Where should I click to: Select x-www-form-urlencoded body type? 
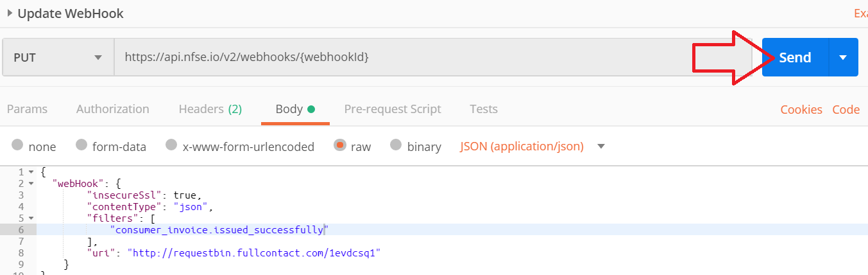tap(171, 146)
